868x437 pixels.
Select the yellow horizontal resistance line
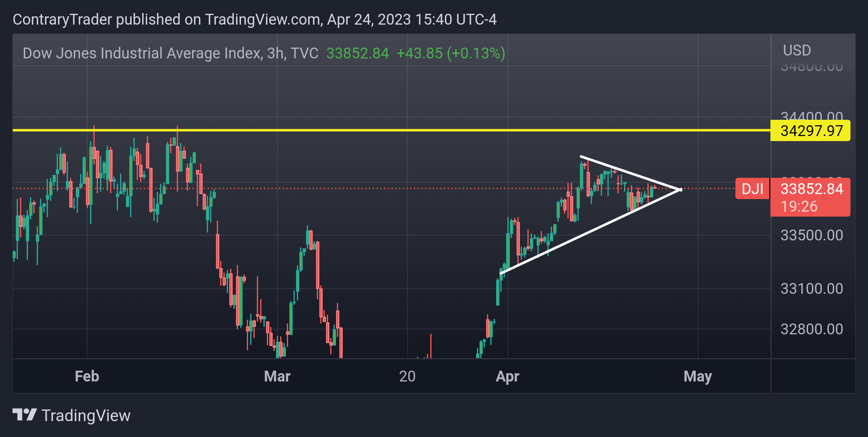click(x=391, y=130)
